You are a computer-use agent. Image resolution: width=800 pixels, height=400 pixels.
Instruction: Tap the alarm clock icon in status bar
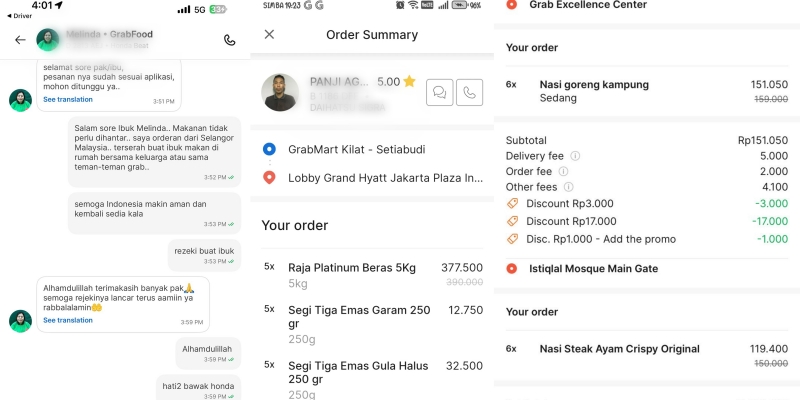[x=401, y=5]
